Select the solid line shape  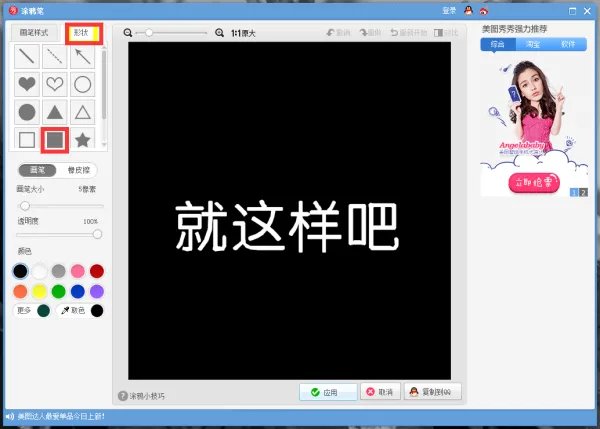pyautogui.click(x=27, y=56)
